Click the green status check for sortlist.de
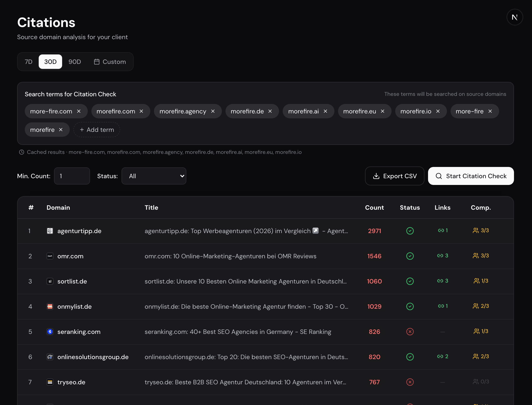 pos(410,281)
